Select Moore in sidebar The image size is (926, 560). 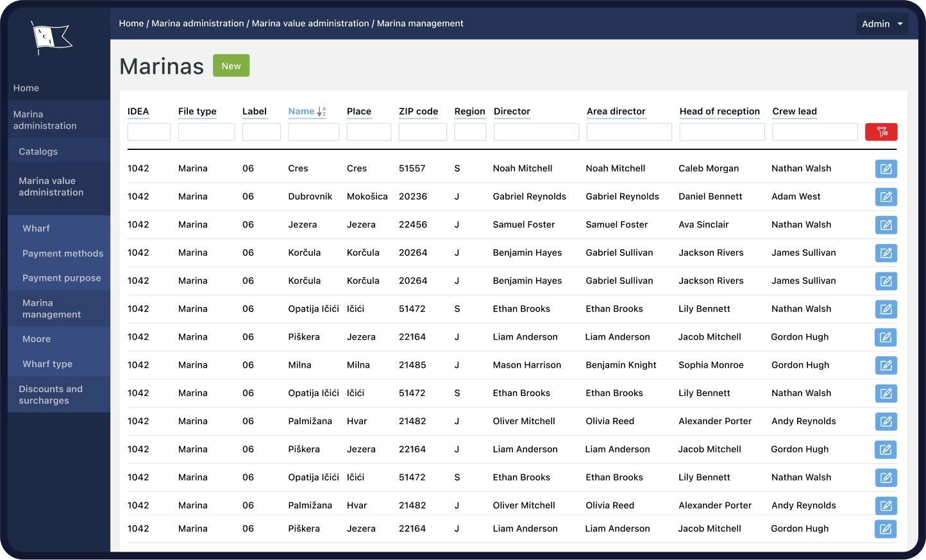37,339
